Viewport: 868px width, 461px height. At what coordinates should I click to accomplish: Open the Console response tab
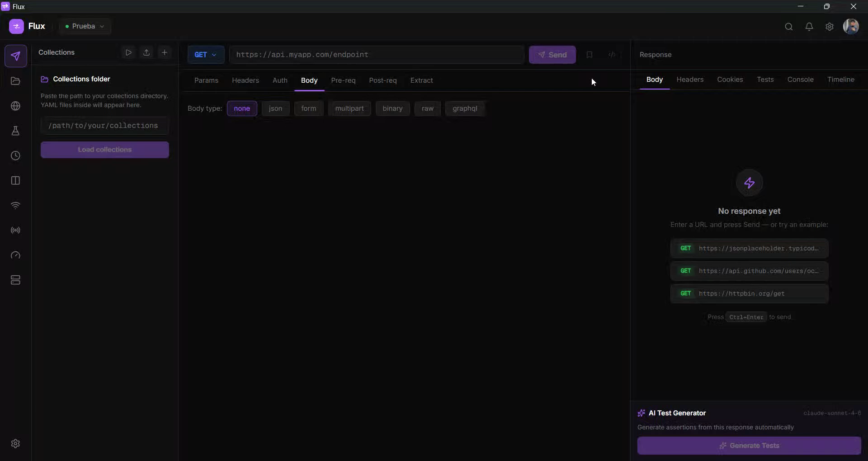800,80
